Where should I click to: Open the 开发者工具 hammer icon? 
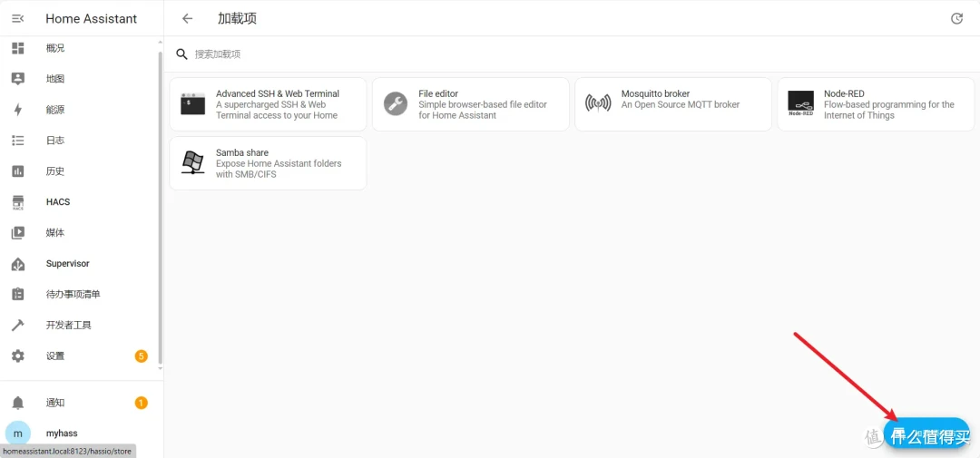[17, 326]
